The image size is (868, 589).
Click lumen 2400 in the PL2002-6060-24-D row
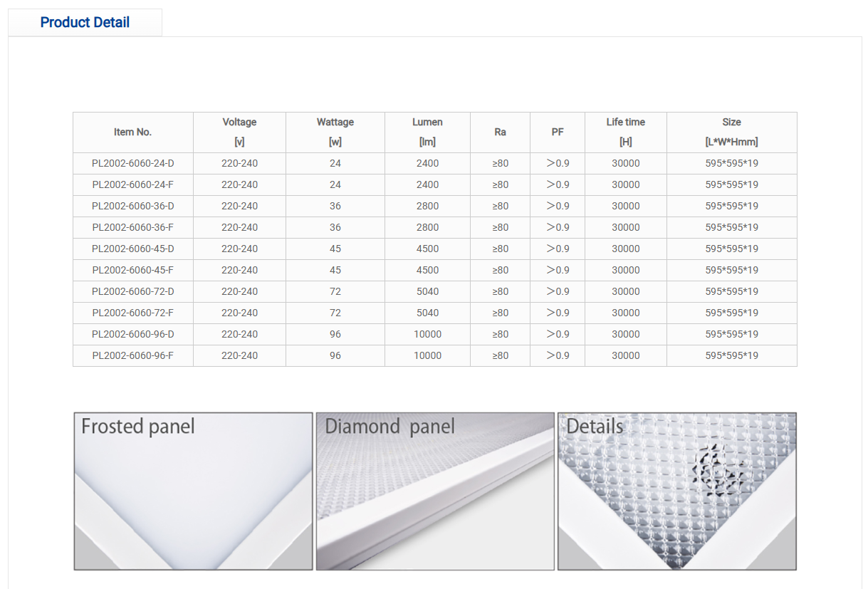(x=427, y=163)
